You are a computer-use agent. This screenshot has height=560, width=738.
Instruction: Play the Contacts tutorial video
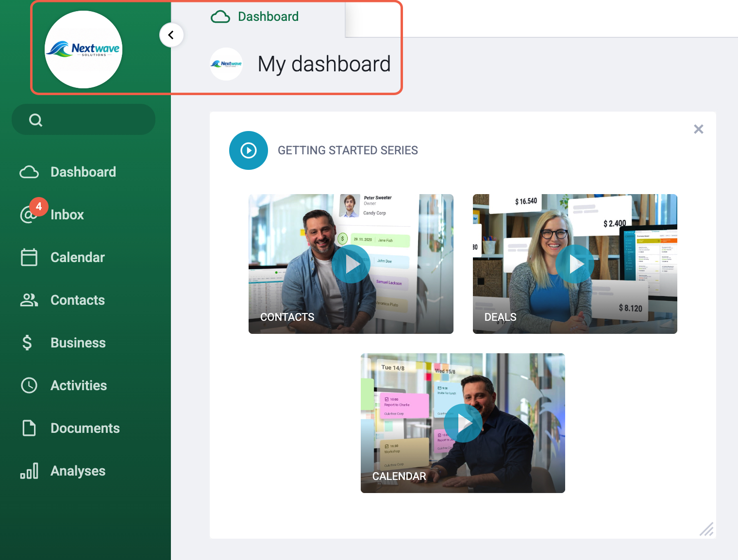351,264
